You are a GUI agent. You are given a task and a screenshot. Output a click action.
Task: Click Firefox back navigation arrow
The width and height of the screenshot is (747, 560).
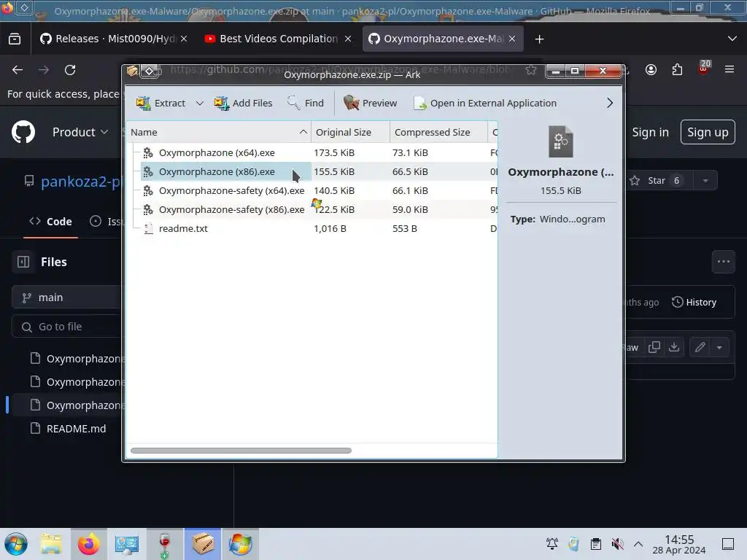click(18, 70)
